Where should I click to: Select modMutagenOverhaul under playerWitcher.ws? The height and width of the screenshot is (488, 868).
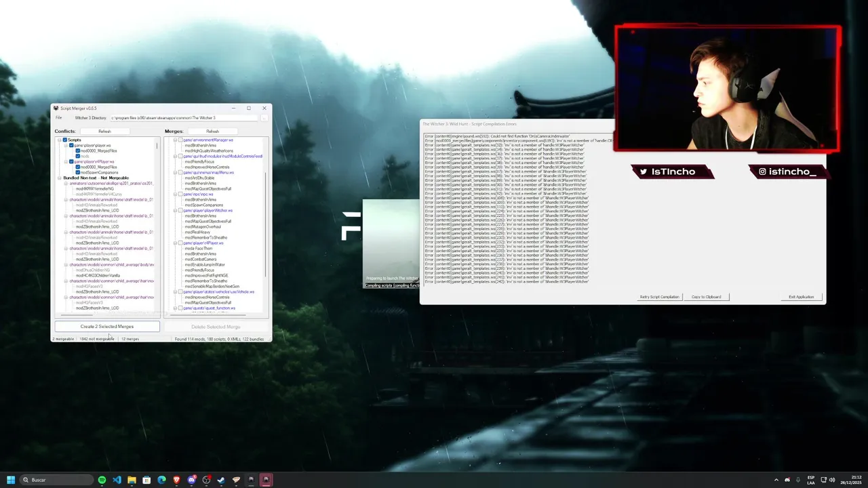pyautogui.click(x=203, y=226)
